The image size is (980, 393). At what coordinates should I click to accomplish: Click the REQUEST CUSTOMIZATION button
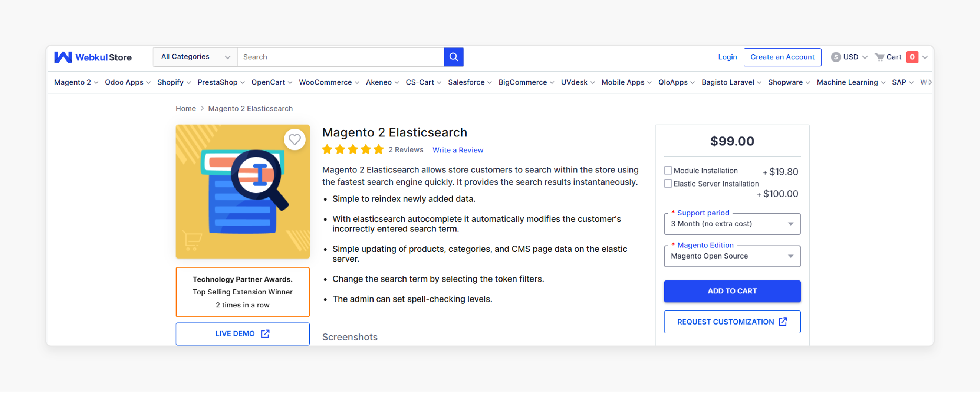pyautogui.click(x=732, y=322)
